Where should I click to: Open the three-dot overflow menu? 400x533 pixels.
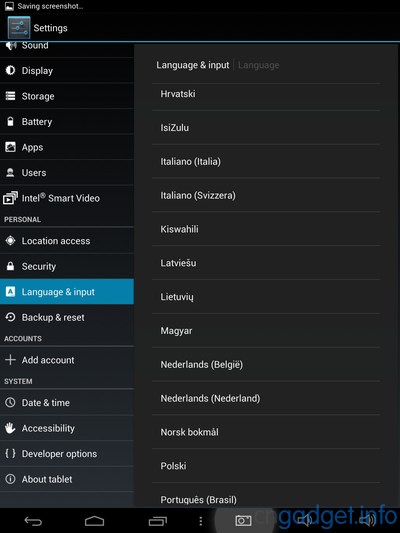(201, 521)
